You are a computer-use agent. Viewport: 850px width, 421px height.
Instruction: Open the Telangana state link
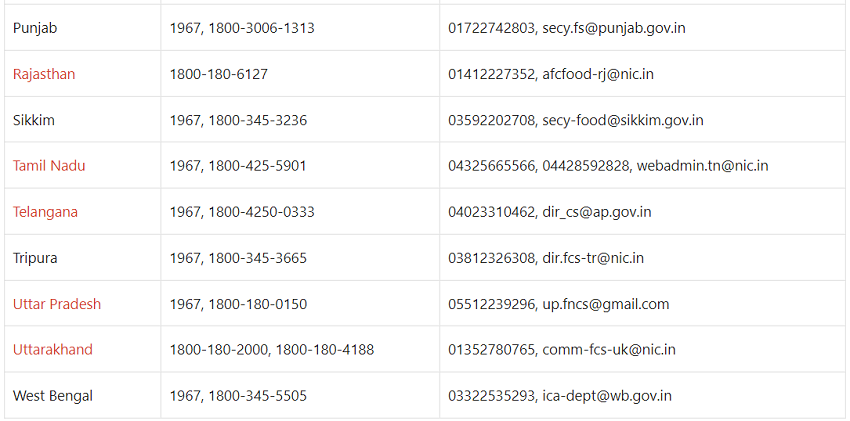[x=45, y=212]
